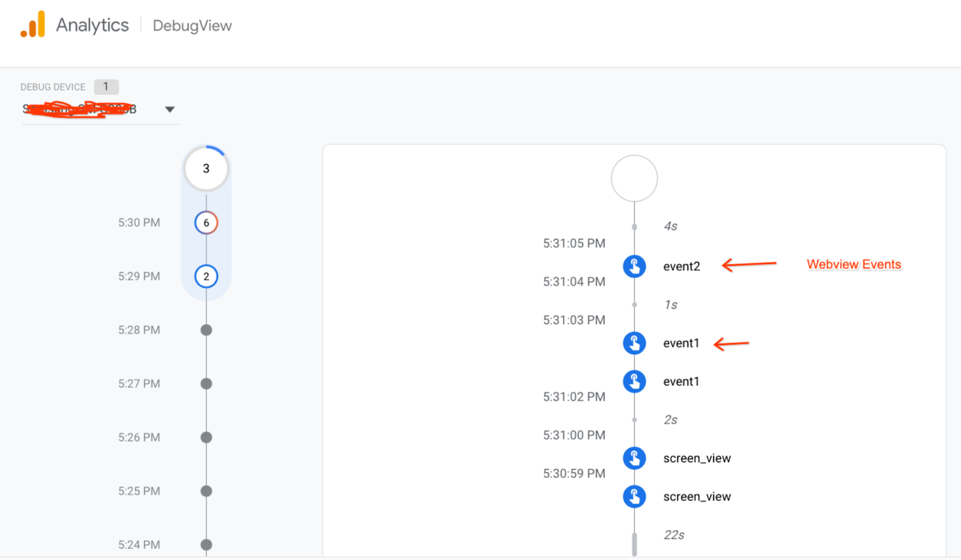Click the empty circle atop seconds stream
Viewport: 961px width, 560px height.
click(x=634, y=178)
